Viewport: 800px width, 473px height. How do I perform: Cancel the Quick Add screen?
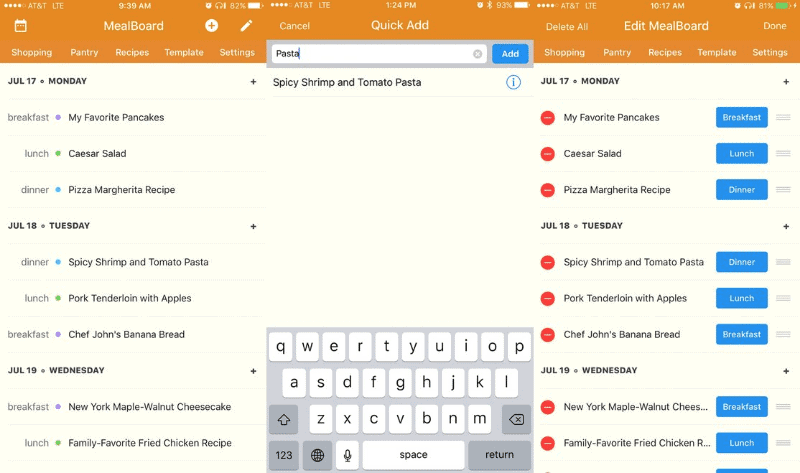294,26
